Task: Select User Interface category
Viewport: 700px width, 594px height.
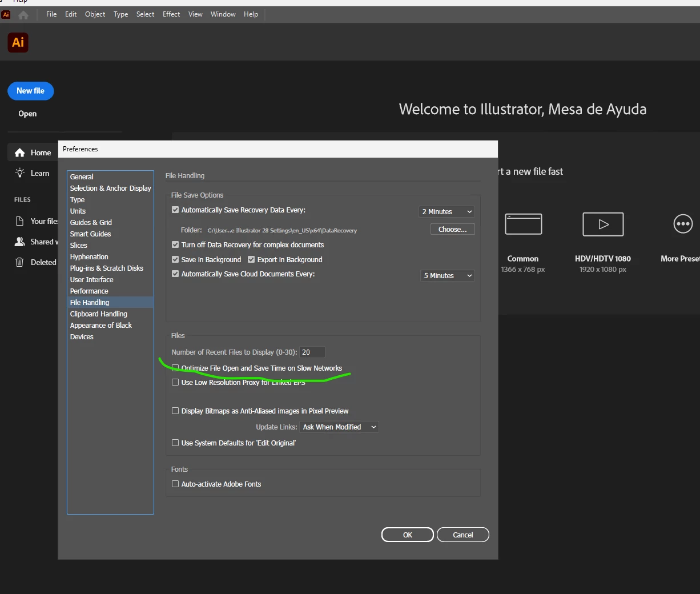Action: pos(110,279)
